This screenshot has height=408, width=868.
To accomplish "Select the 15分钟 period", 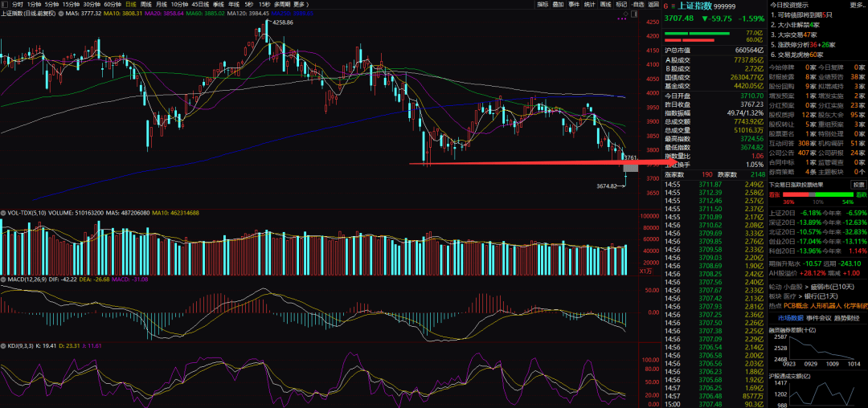I will click(72, 5).
